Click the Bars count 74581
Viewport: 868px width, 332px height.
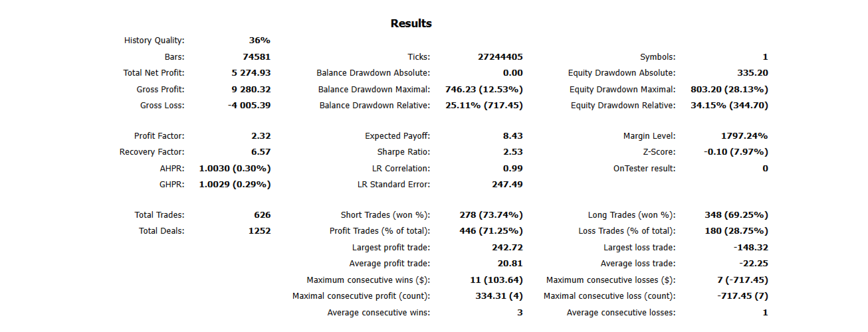257,57
